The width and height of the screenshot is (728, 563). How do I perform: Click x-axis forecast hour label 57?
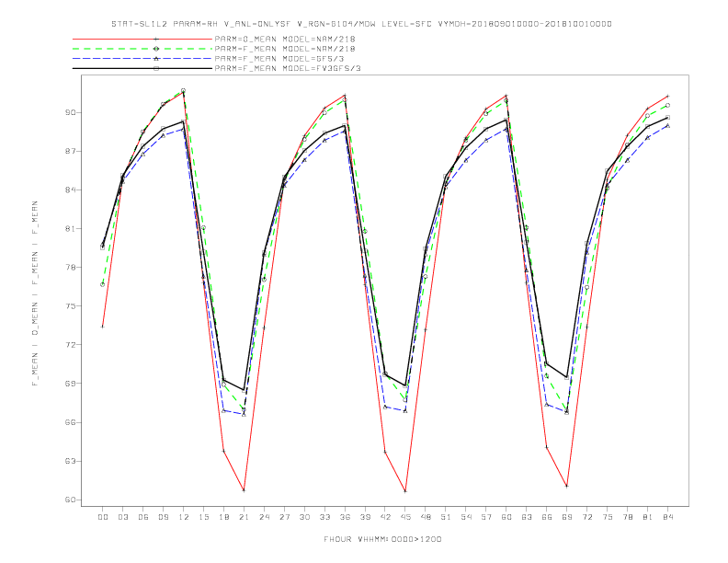[x=486, y=517]
